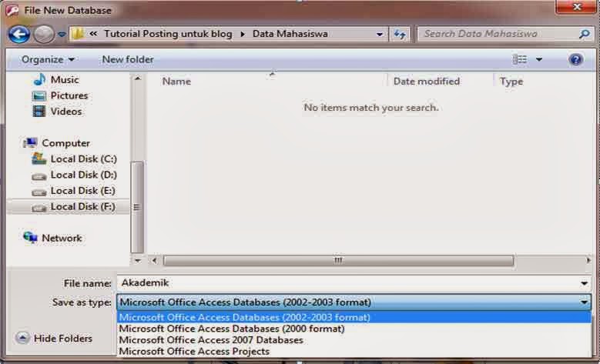Sort by the Name column header
The image size is (600, 364).
pyautogui.click(x=176, y=81)
